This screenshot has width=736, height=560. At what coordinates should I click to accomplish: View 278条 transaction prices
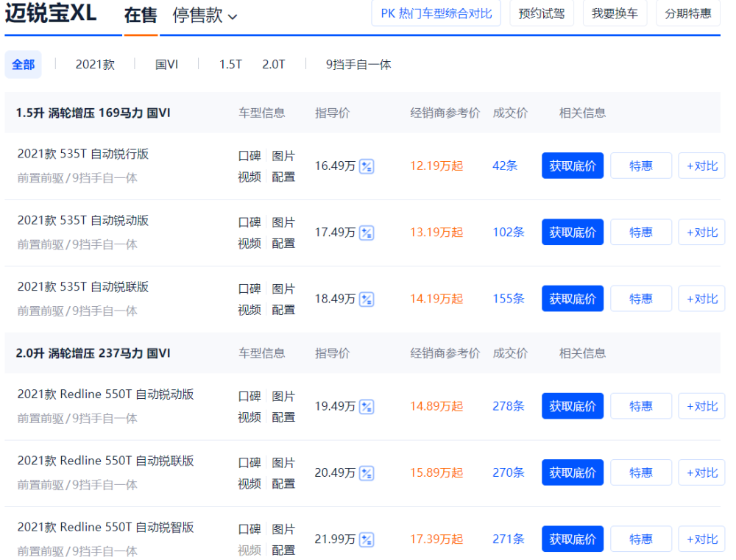coord(509,406)
